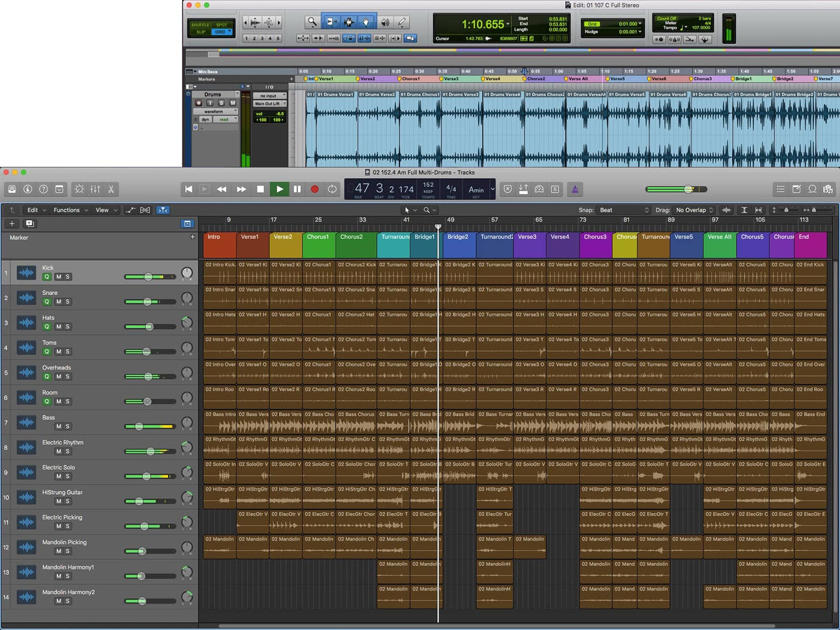Open the Quick Help question mark button

(43, 189)
